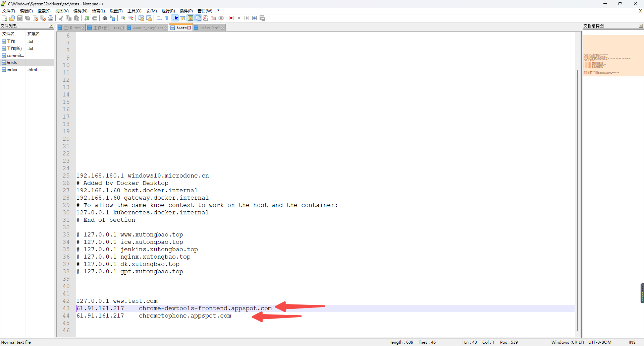Close the 文件列表 panel

click(51, 26)
